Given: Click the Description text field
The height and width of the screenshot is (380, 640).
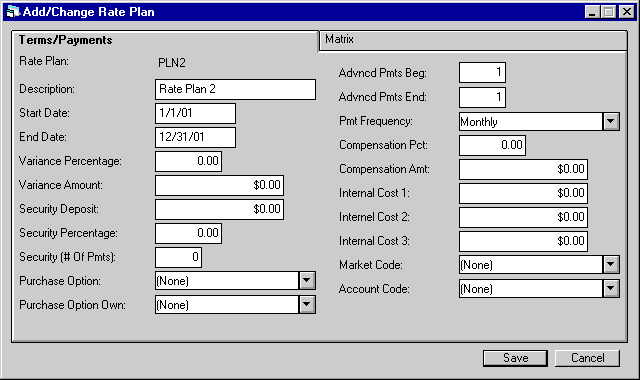Looking at the screenshot, I should coord(236,89).
